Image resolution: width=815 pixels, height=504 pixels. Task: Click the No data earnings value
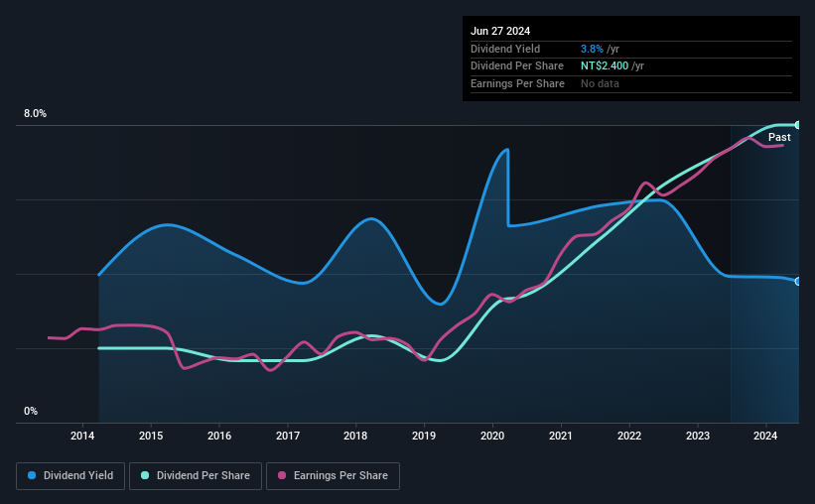(600, 83)
